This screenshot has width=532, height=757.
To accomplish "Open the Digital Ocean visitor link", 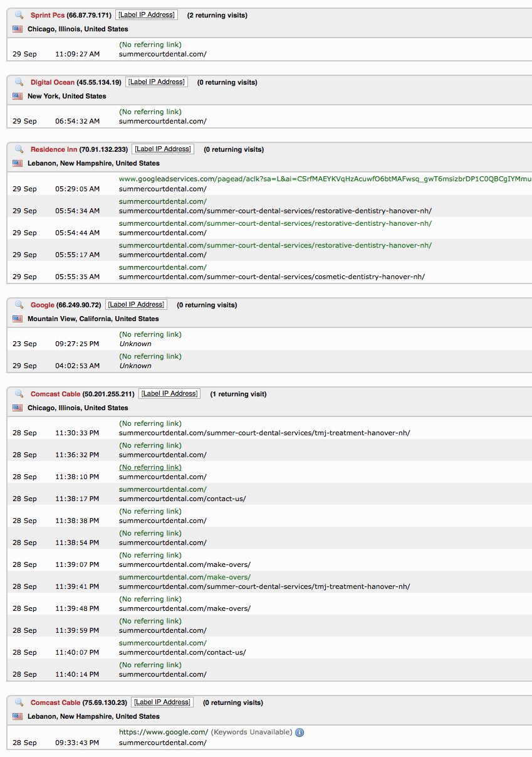I will 53,82.
